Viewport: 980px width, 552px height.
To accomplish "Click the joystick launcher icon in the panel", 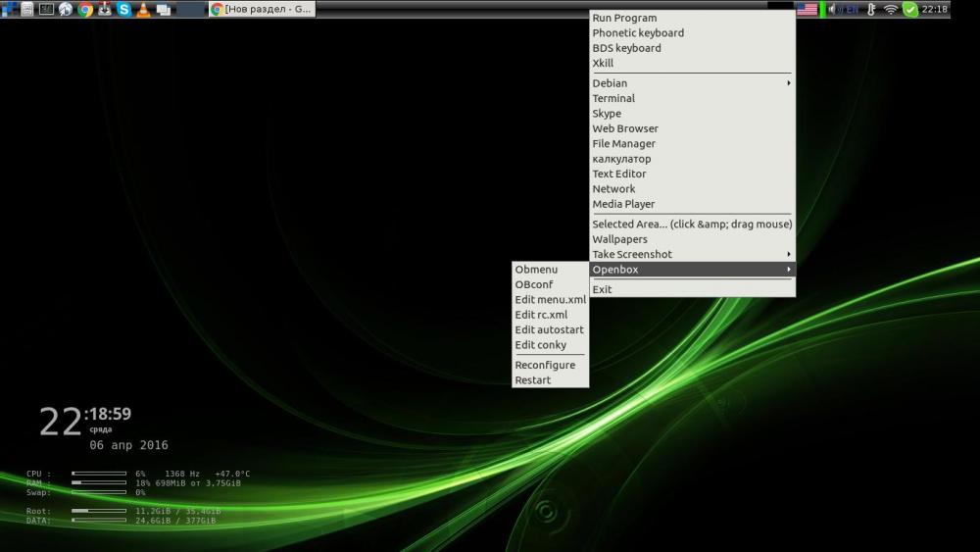I will point(105,9).
